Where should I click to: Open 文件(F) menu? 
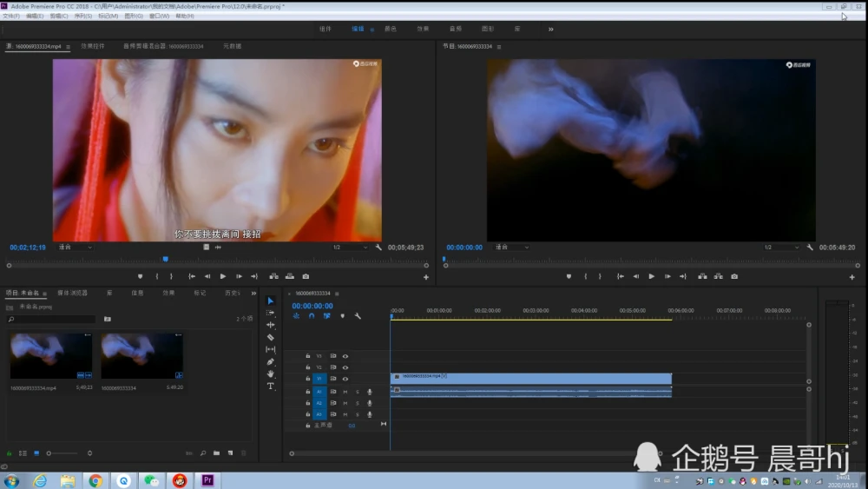[11, 16]
